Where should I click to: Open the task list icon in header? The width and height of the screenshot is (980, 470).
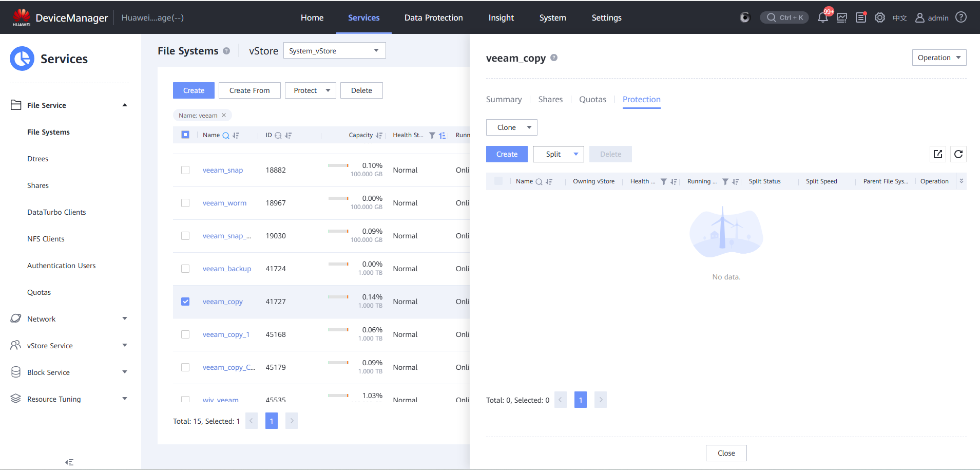tap(861, 18)
